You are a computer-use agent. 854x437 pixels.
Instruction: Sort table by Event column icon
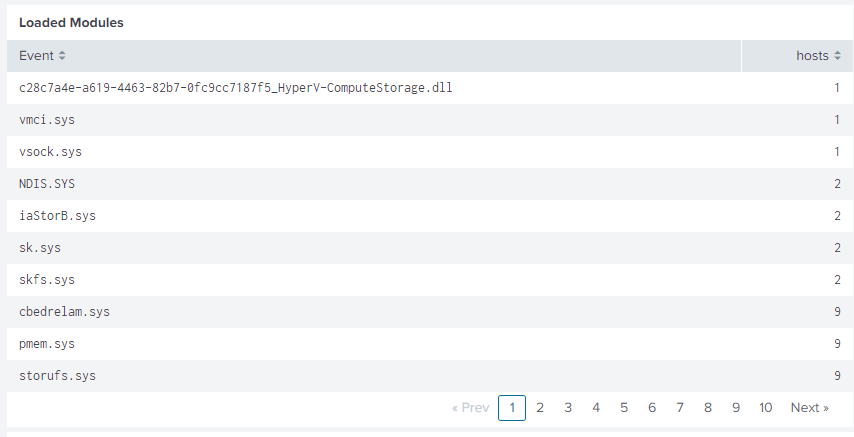62,56
